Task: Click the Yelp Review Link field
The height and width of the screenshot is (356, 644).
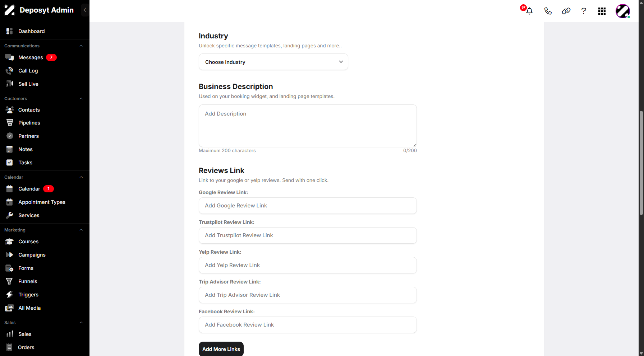Action: tap(308, 265)
